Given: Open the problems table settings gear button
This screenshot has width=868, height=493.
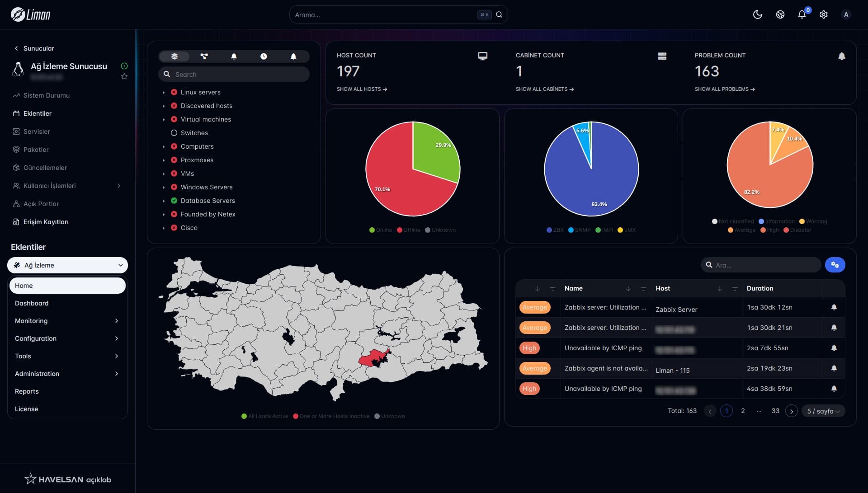Looking at the screenshot, I should click(835, 265).
